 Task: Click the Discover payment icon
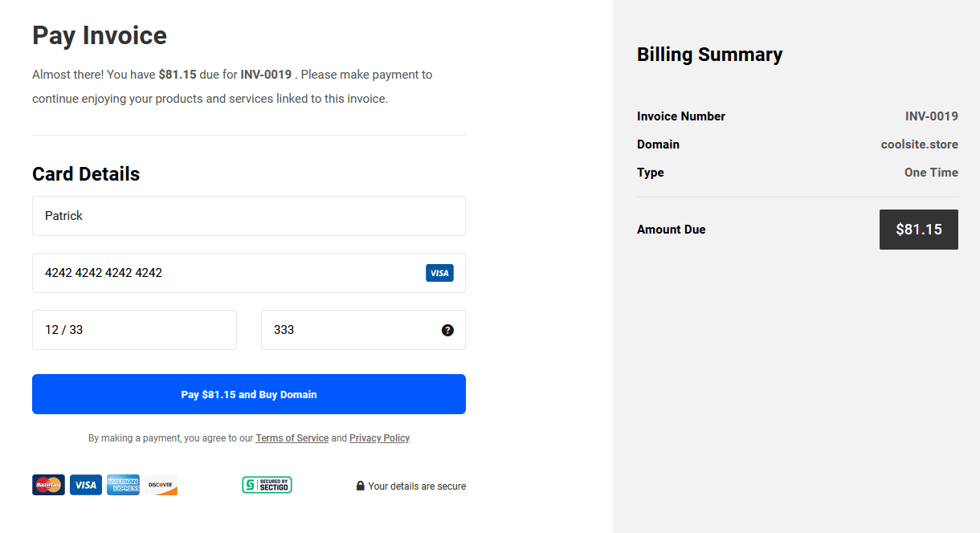click(161, 485)
